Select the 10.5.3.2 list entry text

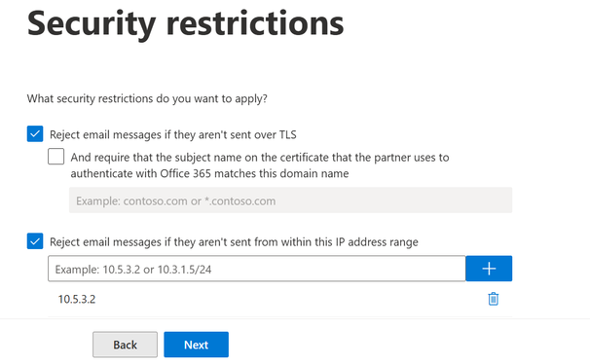click(x=77, y=299)
